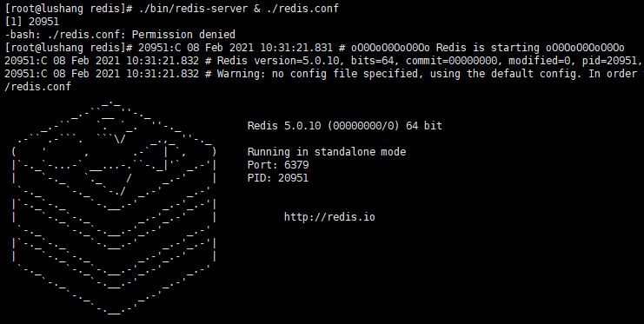The image size is (644, 324).
Task: Click the 'PID: 20951' line
Action: click(278, 178)
